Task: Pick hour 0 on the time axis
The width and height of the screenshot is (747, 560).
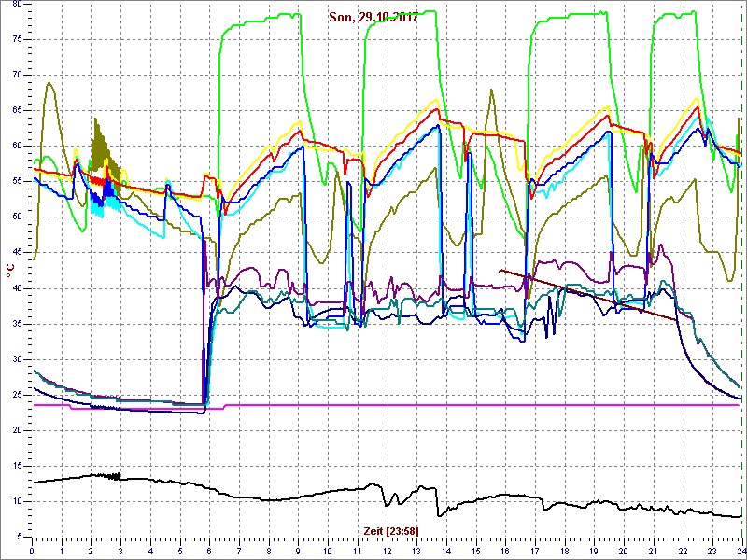Action: click(32, 552)
